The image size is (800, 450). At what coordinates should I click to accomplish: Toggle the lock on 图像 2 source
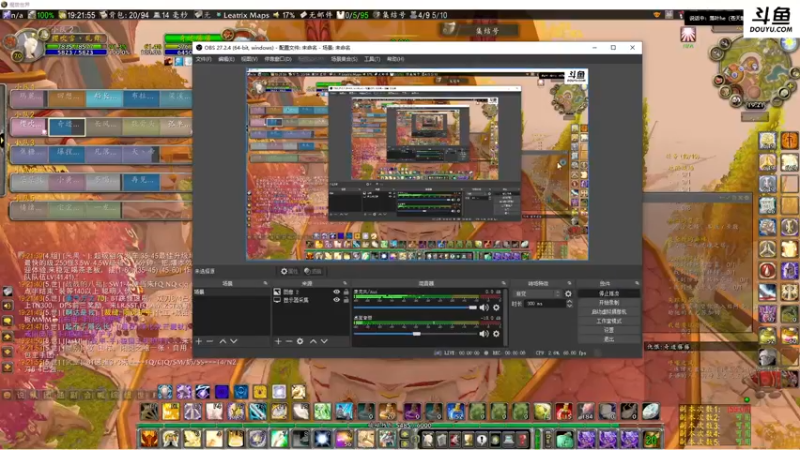point(346,292)
